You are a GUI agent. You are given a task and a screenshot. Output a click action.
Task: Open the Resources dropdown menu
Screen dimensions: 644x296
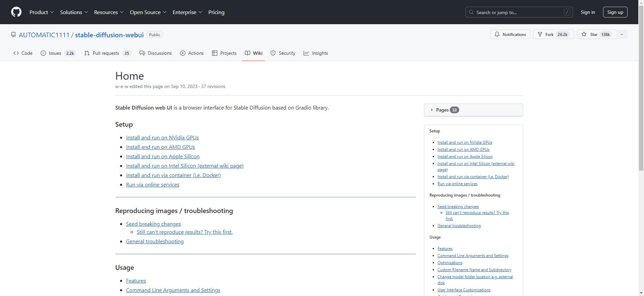point(109,12)
